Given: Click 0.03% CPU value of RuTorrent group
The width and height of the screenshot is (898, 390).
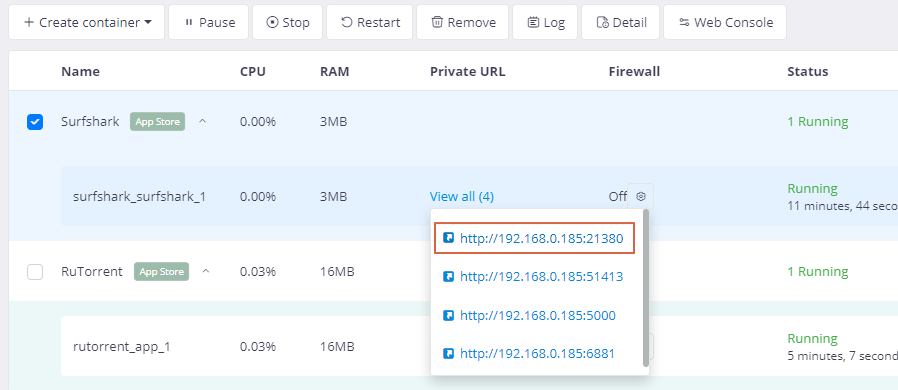Looking at the screenshot, I should (x=258, y=271).
